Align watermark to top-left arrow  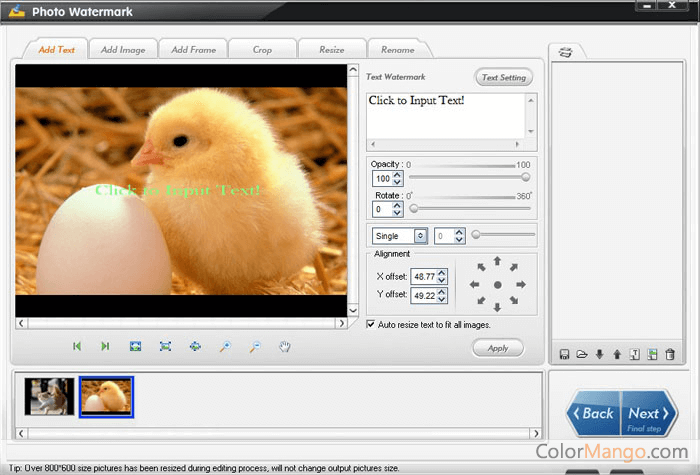tap(480, 268)
